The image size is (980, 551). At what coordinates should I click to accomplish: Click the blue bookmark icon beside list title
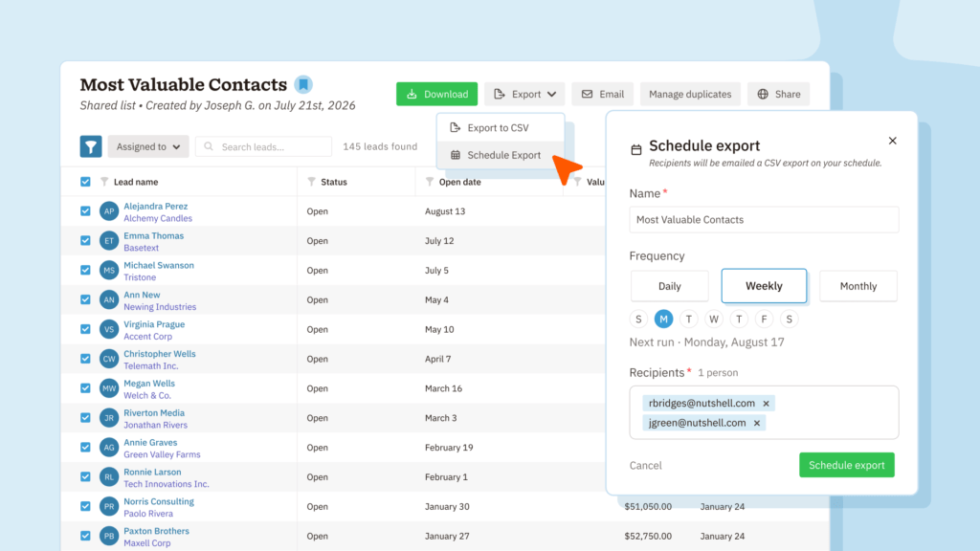coord(303,84)
